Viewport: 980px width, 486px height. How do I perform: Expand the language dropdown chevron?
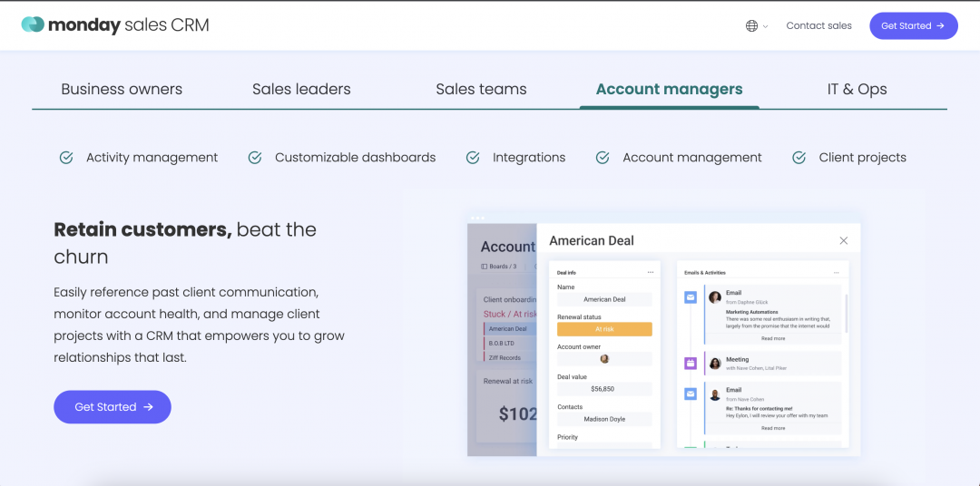(766, 27)
